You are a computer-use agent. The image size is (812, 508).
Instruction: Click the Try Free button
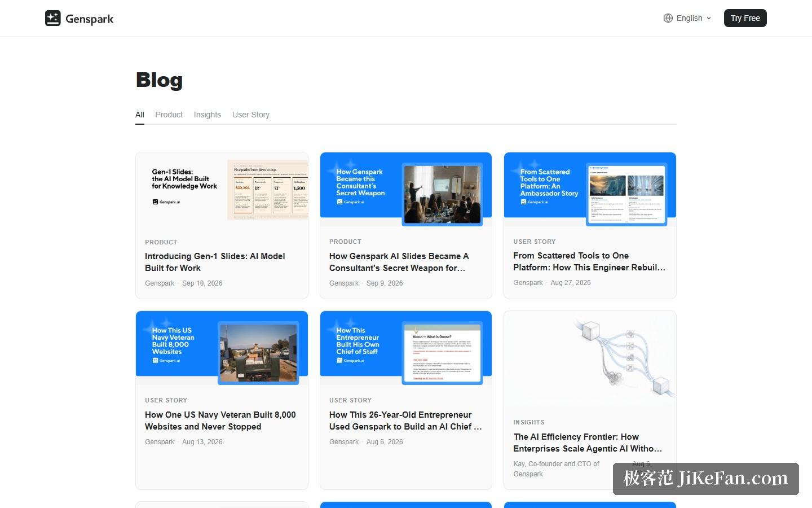click(x=745, y=18)
